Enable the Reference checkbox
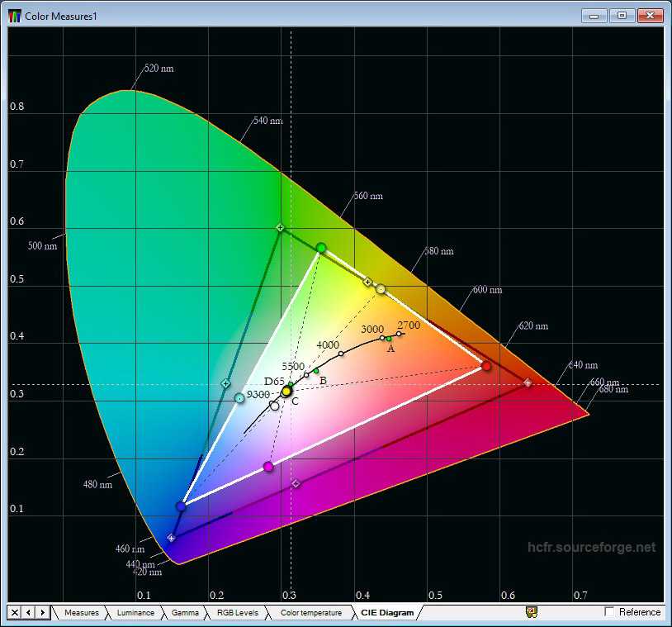This screenshot has height=627, width=672. tap(610, 612)
